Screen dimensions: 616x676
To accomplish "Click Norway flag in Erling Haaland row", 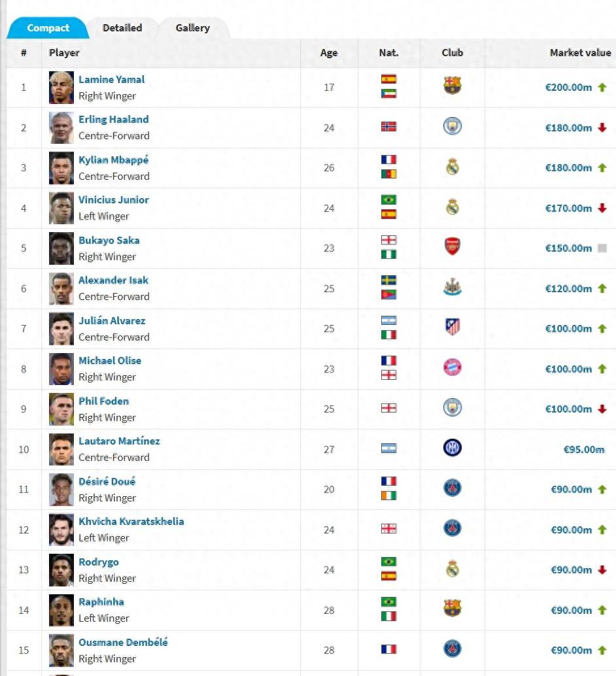I will tap(388, 127).
